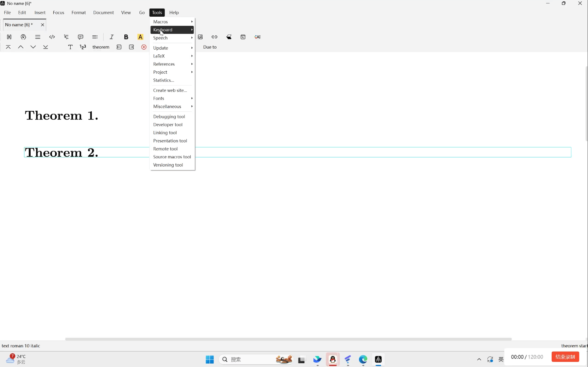Toggle theorem numbering with 123 icon

(83, 47)
